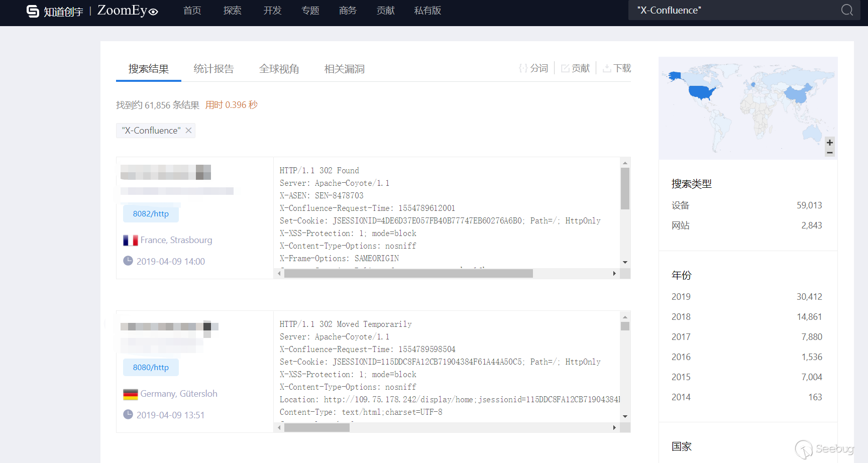Click the "HTTP/1.1 302 Moved Temporarily" line
The height and width of the screenshot is (463, 868).
[346, 324]
